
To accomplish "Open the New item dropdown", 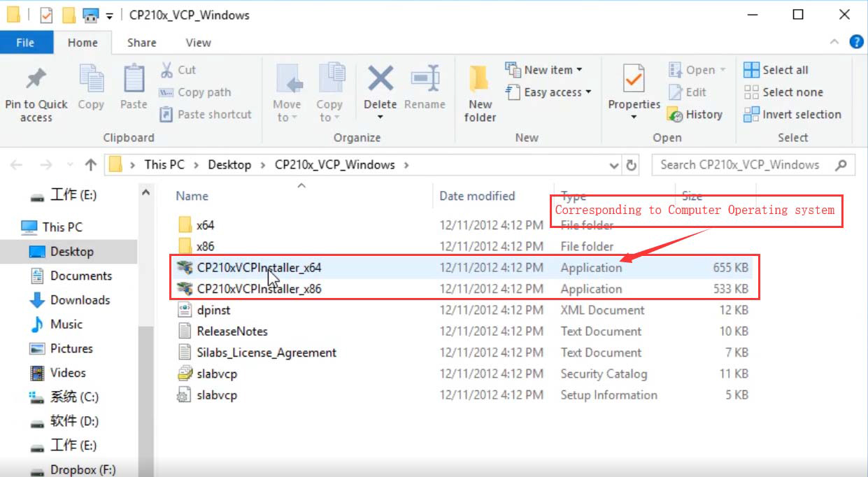I will (x=544, y=70).
